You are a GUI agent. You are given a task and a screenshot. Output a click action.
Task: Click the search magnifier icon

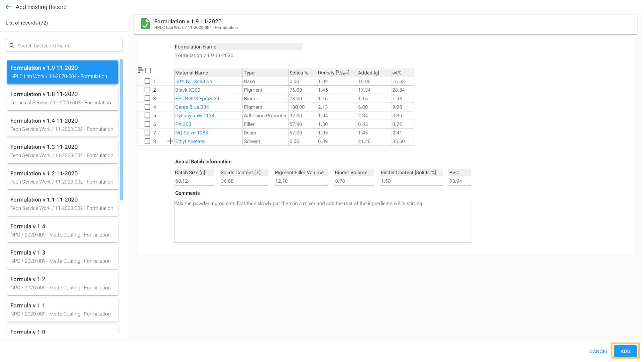click(12, 46)
